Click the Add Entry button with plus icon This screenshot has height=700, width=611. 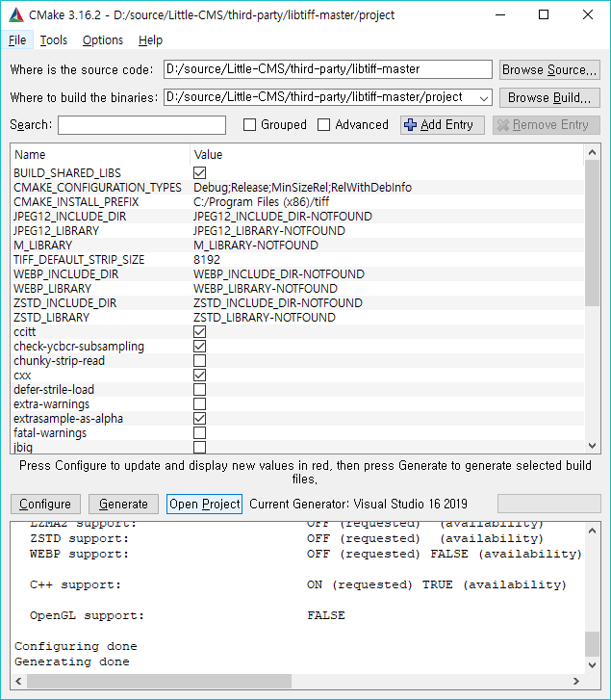click(442, 125)
